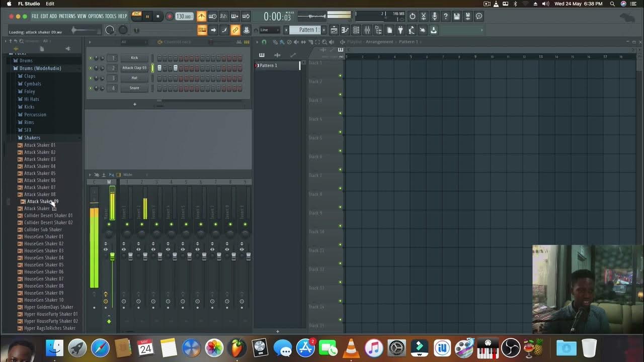644x362 pixels.
Task: Toggle first step of Kick row
Action: coord(159,58)
